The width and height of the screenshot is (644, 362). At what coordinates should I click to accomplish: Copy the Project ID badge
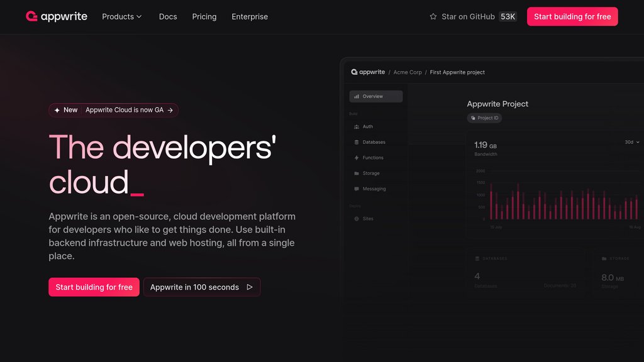click(x=484, y=118)
